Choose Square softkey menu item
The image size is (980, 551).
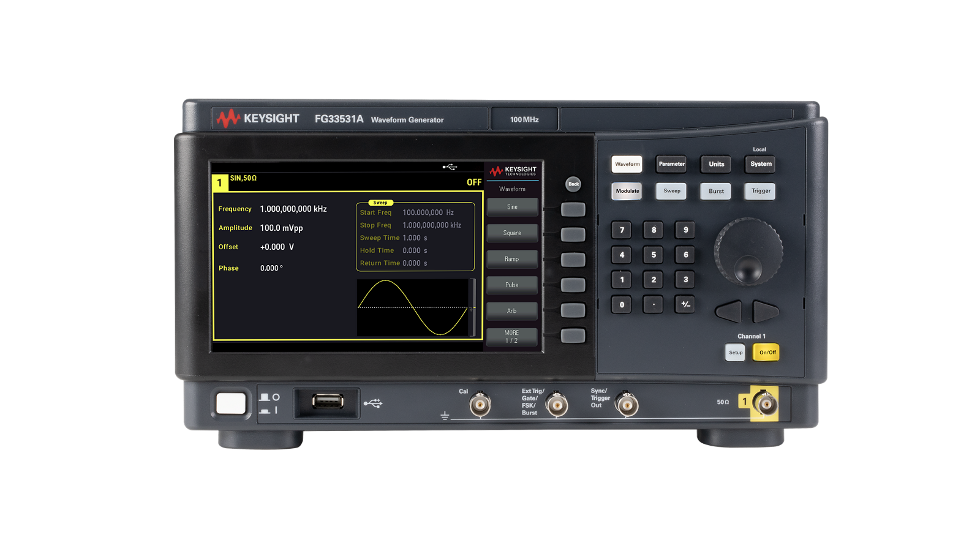click(512, 233)
